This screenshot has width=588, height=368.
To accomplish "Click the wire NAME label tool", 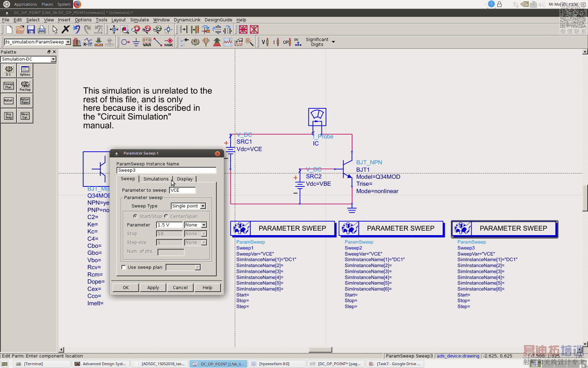I will click(169, 42).
